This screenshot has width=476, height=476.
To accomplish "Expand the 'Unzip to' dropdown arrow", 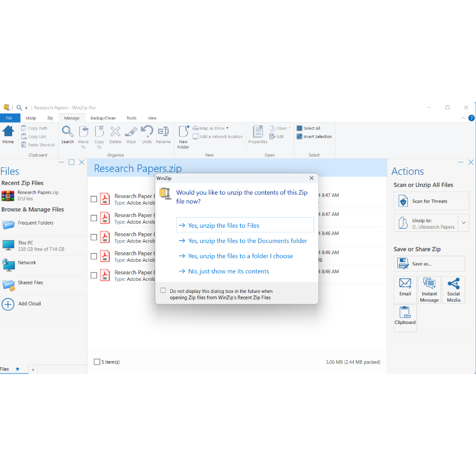I will (x=463, y=223).
